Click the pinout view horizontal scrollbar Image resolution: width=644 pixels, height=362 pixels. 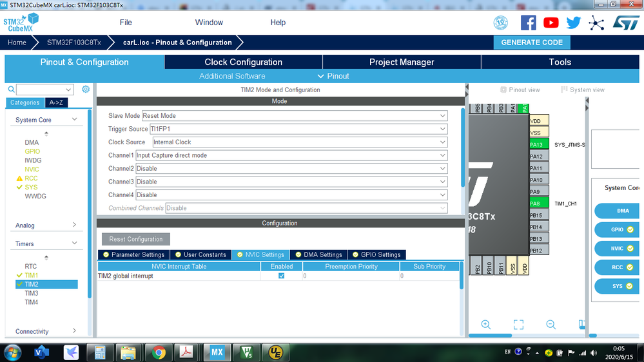click(491, 336)
